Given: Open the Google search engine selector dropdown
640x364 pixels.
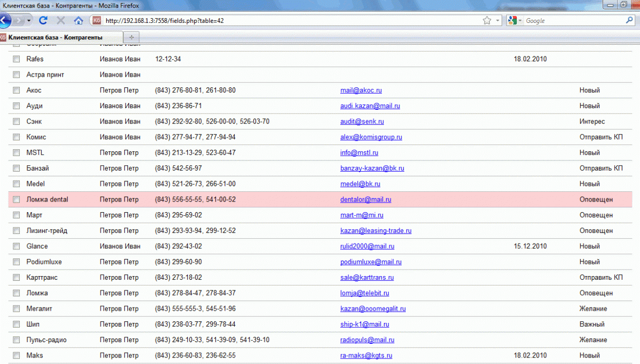Looking at the screenshot, I should [515, 20].
